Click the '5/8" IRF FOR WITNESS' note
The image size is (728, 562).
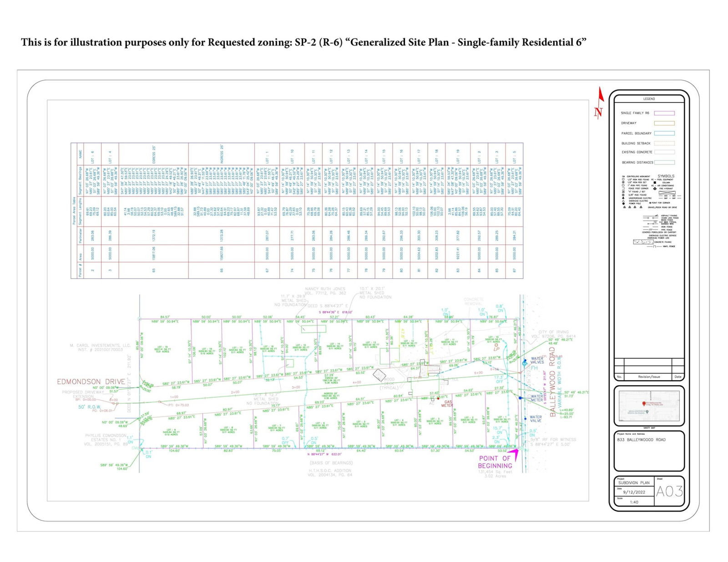coord(553,440)
